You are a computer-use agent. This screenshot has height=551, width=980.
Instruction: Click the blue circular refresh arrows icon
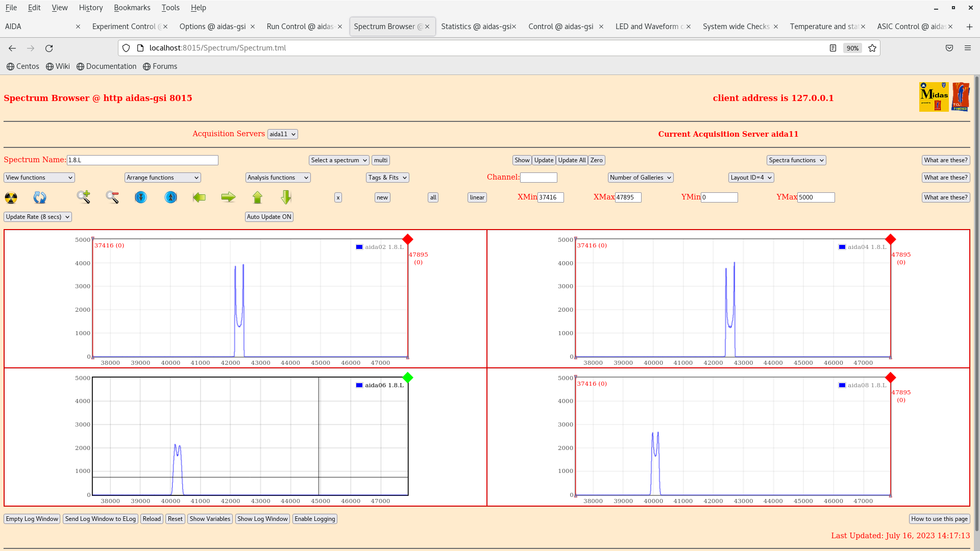[40, 197]
